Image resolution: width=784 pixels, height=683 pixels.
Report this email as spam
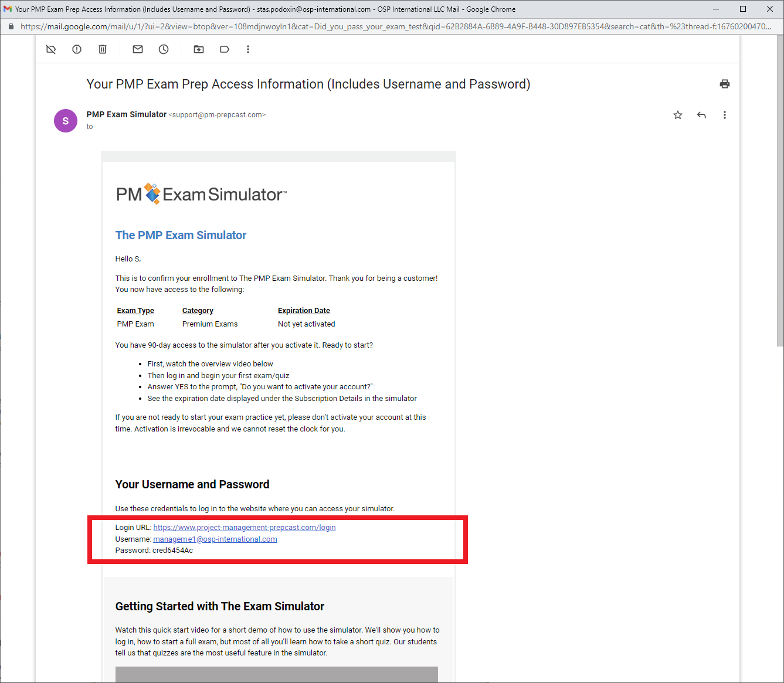click(x=77, y=49)
